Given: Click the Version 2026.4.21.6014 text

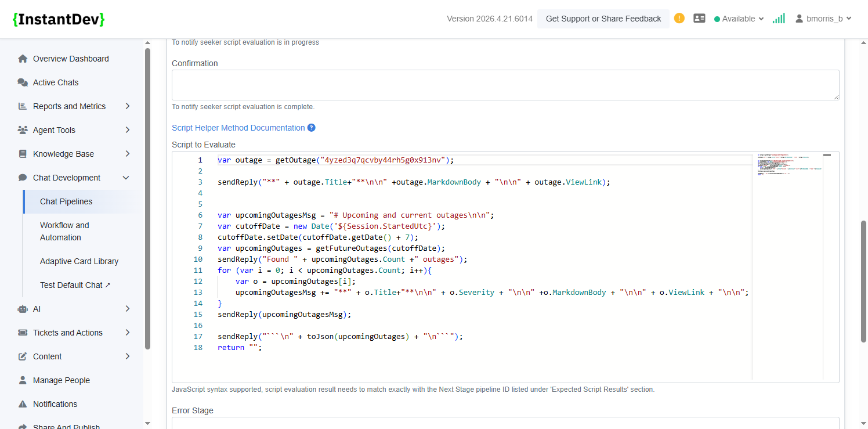Looking at the screenshot, I should coord(490,19).
